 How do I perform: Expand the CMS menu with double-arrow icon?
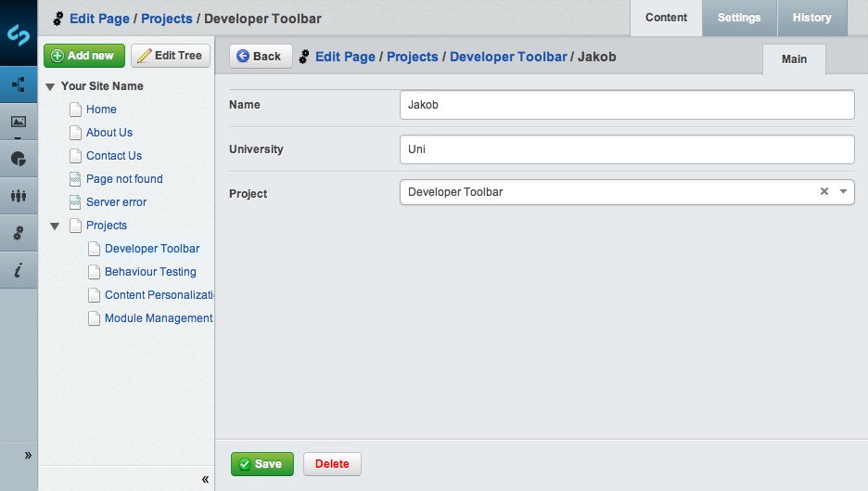coord(28,455)
